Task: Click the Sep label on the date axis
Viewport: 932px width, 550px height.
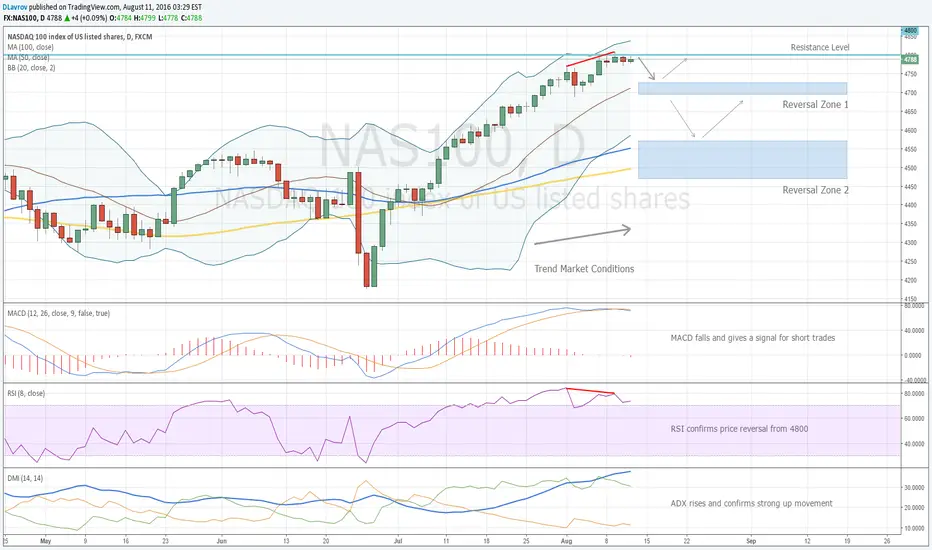Action: 751,541
